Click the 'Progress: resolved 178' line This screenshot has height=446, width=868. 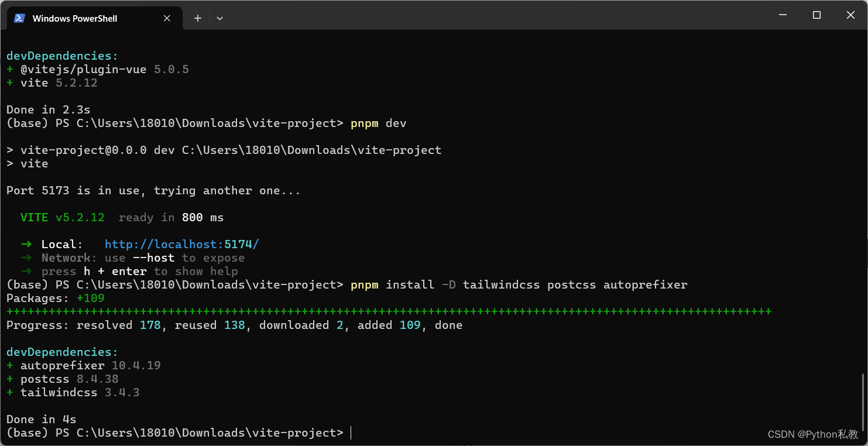[x=235, y=325]
